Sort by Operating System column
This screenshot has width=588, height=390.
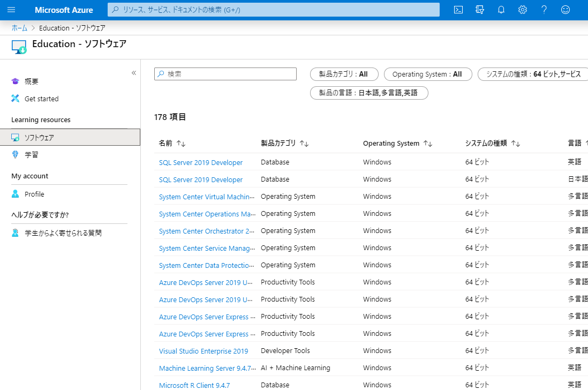click(397, 143)
